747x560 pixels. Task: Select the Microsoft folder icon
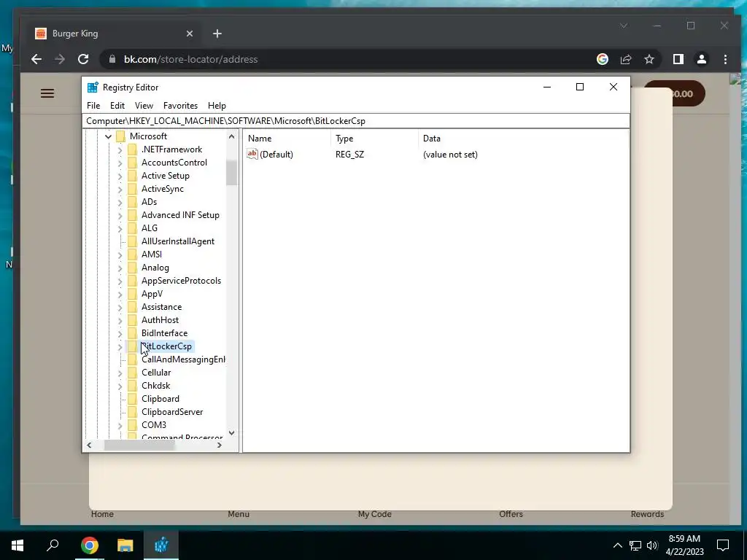pos(120,136)
